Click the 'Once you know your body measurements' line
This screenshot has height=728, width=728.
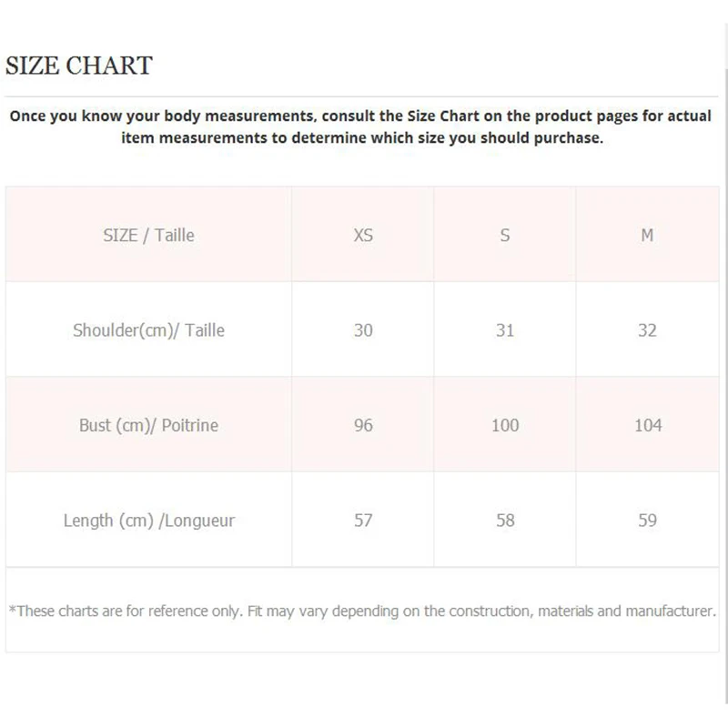360,116
